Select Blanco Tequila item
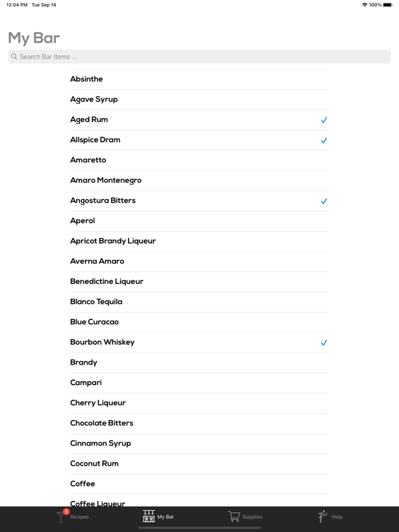 tap(199, 302)
